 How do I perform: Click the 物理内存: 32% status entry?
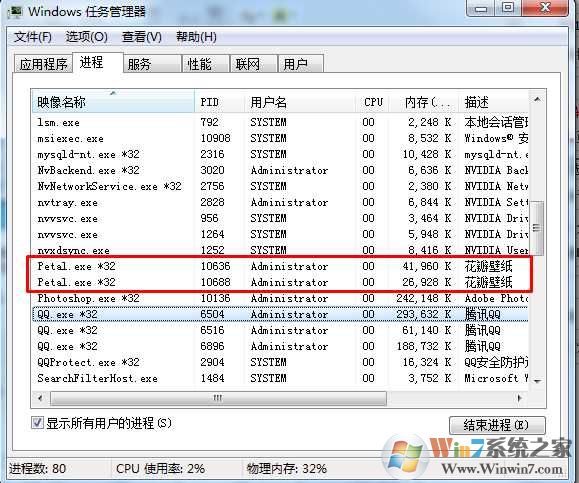[287, 469]
